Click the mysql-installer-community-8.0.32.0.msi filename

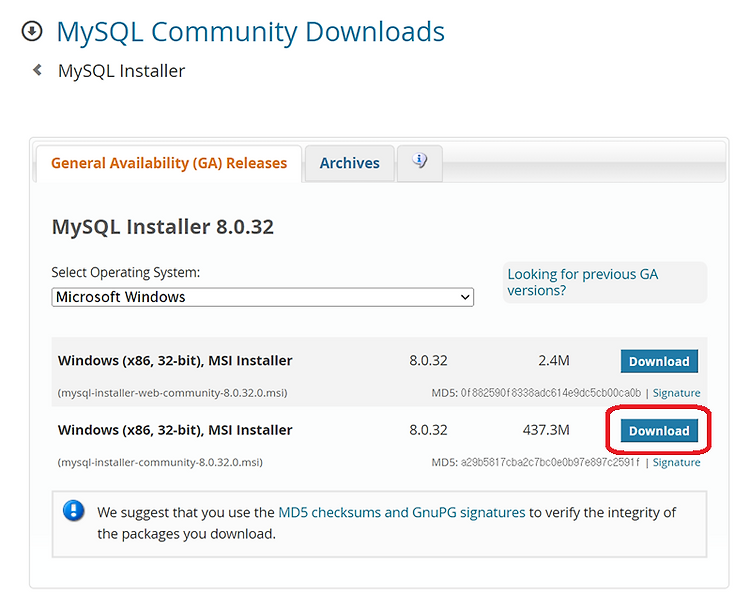[x=160, y=462]
